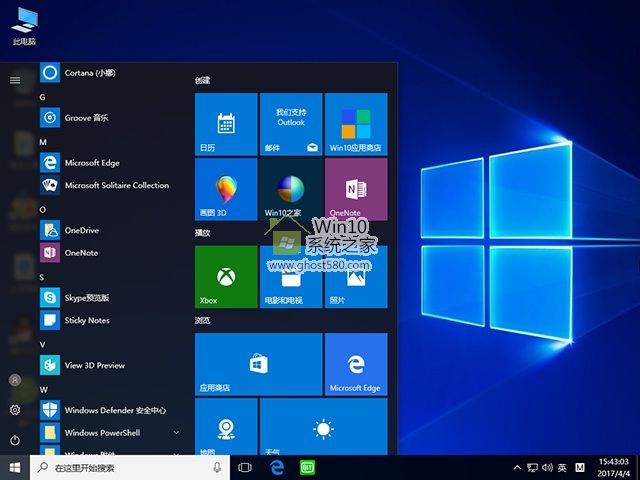Viewport: 640px width, 480px height.
Task: Open Task View on the taskbar
Action: coord(246,468)
